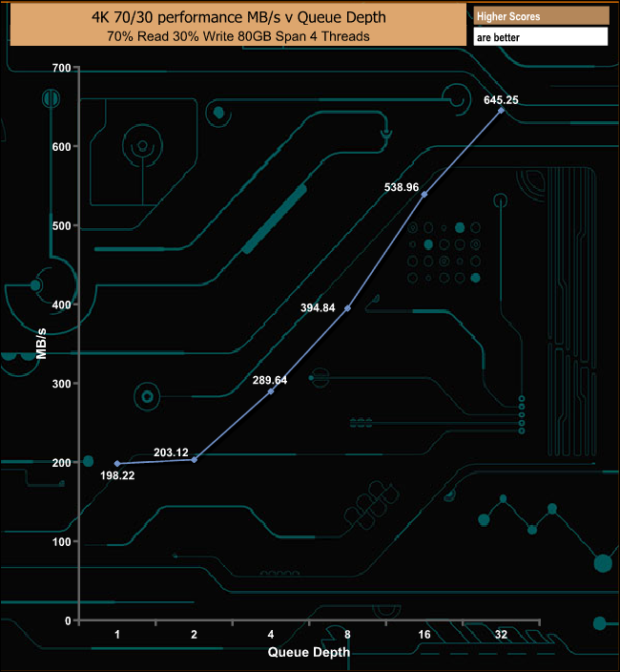Select the peak data point at queue depth 32
The image size is (620, 672).
[x=501, y=111]
